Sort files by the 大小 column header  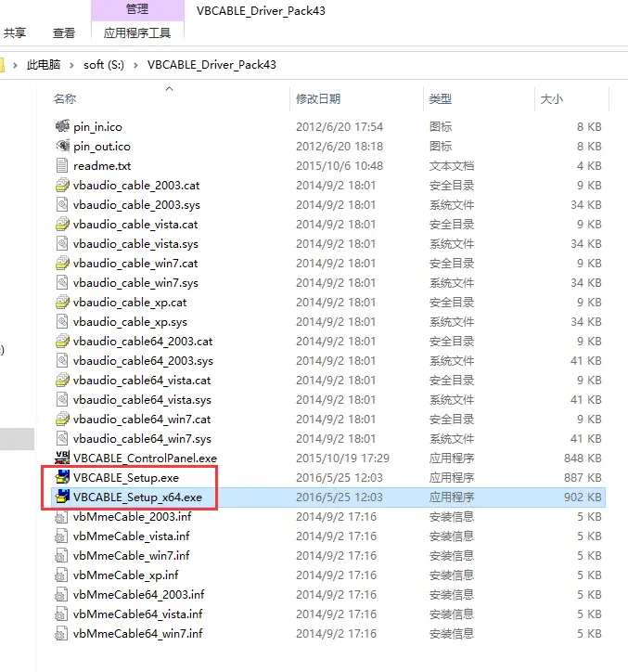[x=552, y=99]
